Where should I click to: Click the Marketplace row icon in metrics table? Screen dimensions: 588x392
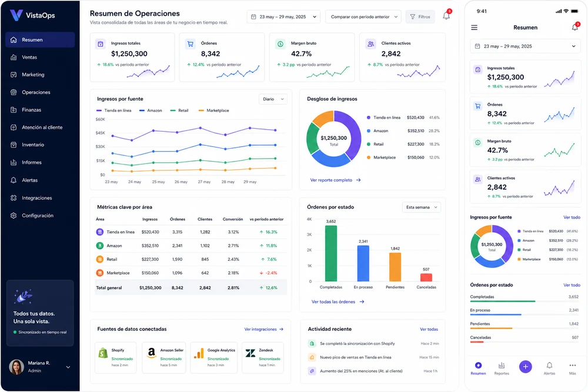100,273
